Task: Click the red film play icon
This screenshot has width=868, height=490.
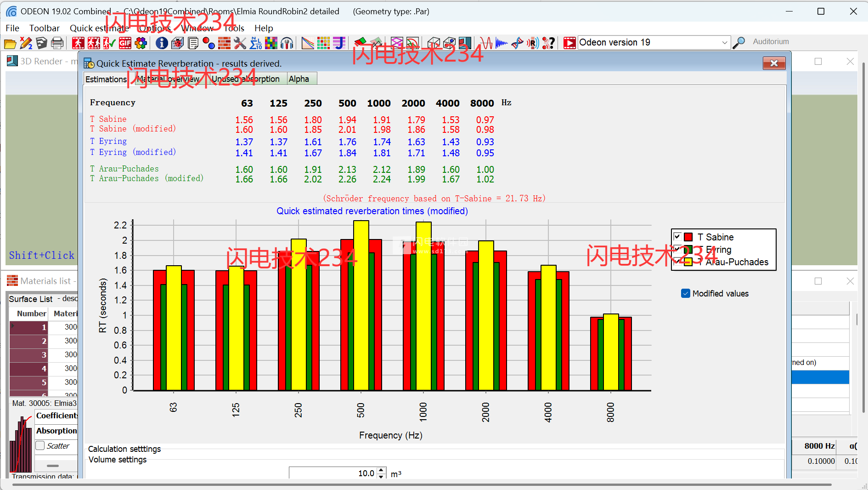Action: tap(569, 43)
